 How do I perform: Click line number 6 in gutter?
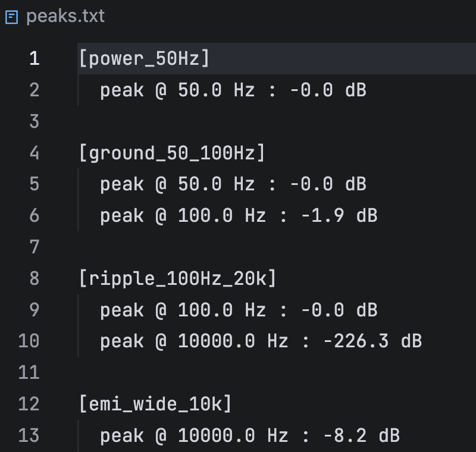click(x=35, y=215)
